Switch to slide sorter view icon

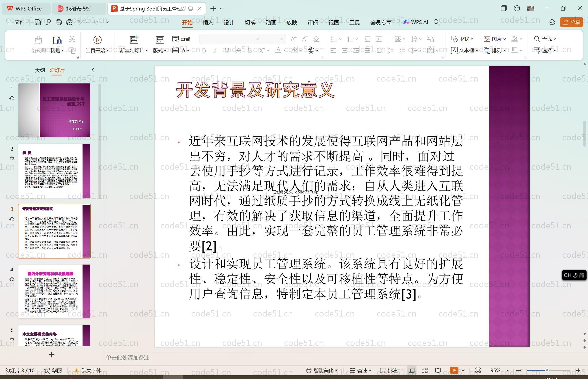click(x=424, y=370)
